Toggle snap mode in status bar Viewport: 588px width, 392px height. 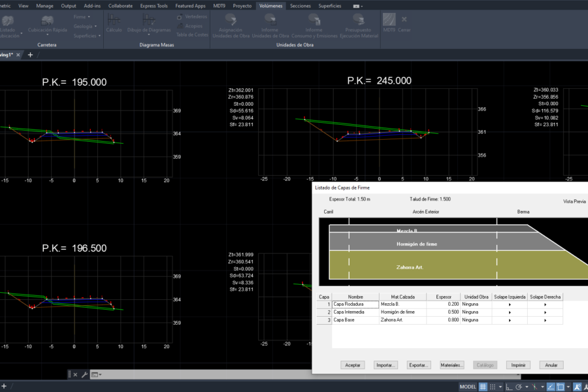493,387
